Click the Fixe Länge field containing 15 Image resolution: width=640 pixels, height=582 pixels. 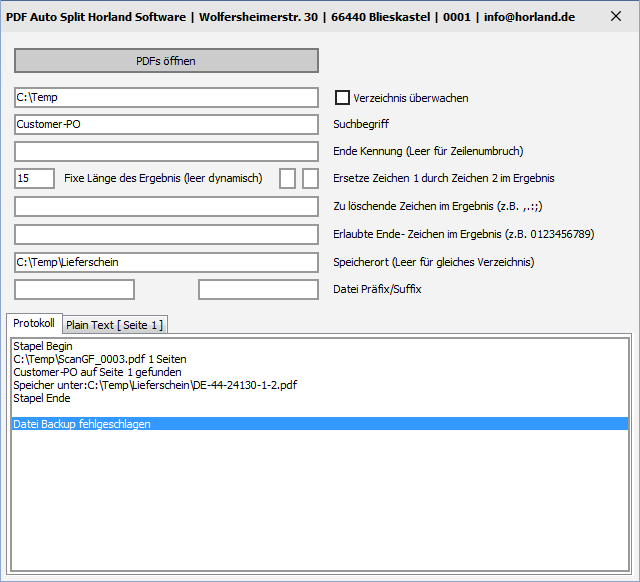click(34, 178)
